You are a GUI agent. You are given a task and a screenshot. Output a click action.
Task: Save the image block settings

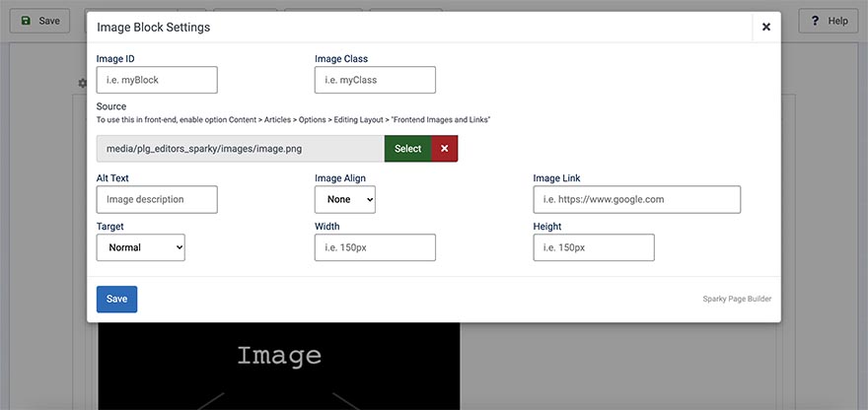pyautogui.click(x=116, y=299)
